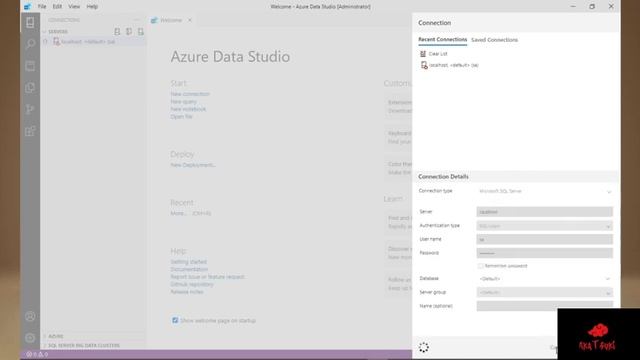
Task: Open the View menu
Action: click(74, 7)
